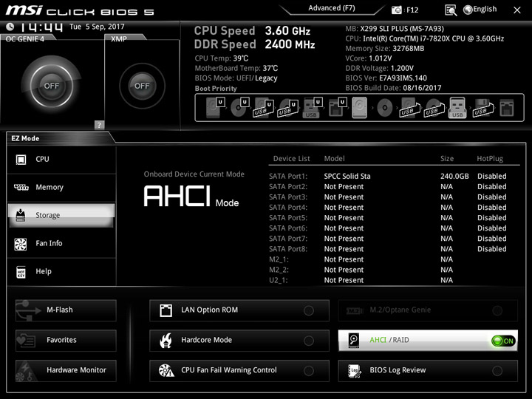The image size is (532, 399).
Task: Open the BIOS search icon
Action: pos(451,10)
